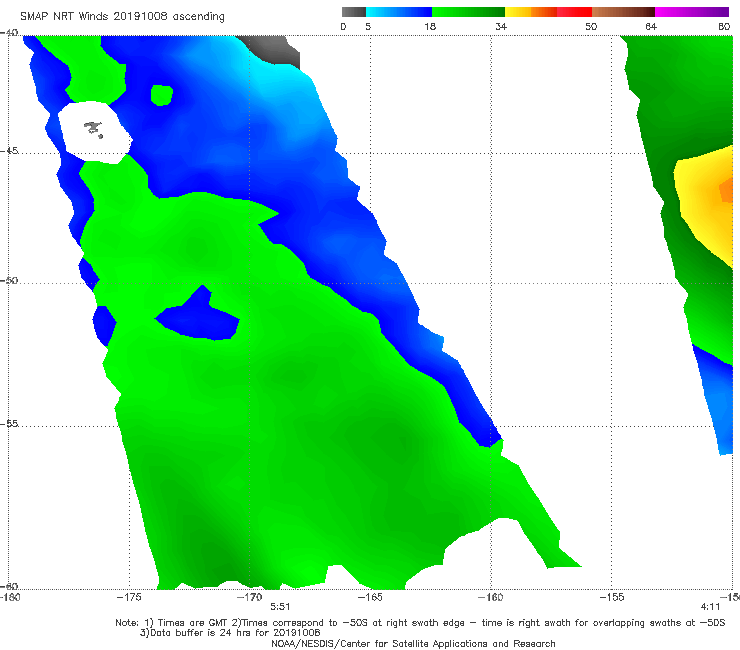
Task: Click the brown segment of the color bar
Action: click(623, 12)
